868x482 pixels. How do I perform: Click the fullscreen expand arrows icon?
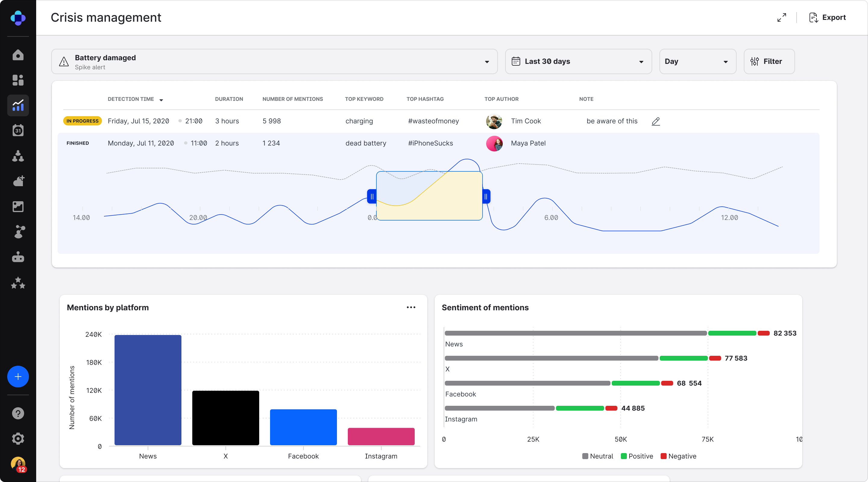click(782, 17)
